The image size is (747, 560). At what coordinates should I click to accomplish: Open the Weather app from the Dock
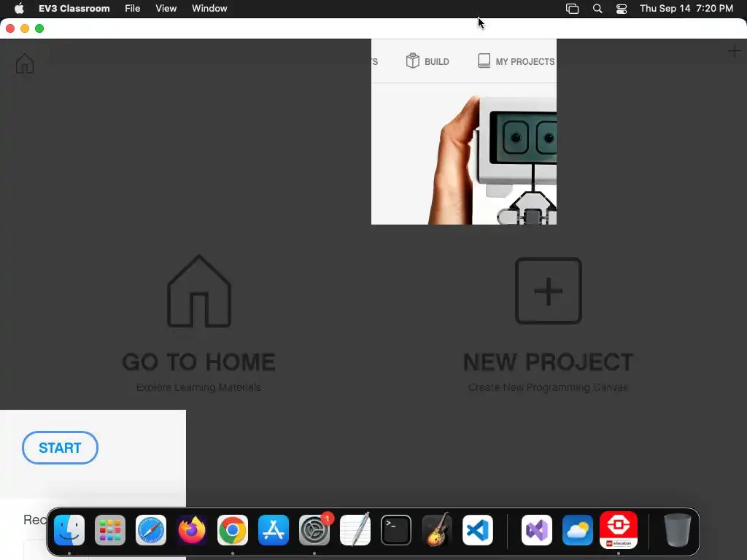click(x=578, y=530)
